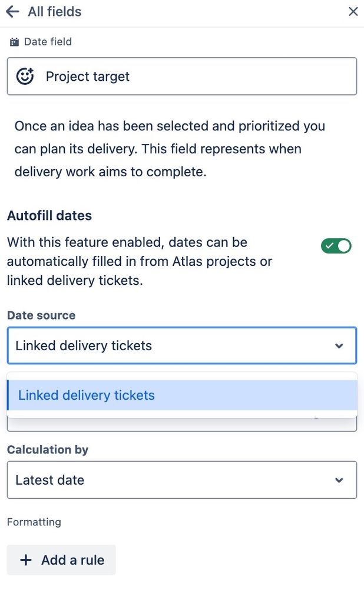Click the Formatting label
The image size is (364, 589).
pos(34,522)
